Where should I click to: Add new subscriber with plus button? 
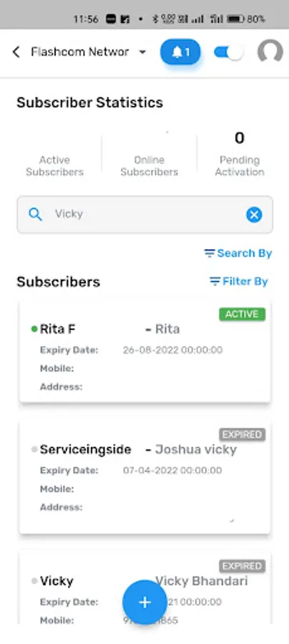(x=144, y=602)
